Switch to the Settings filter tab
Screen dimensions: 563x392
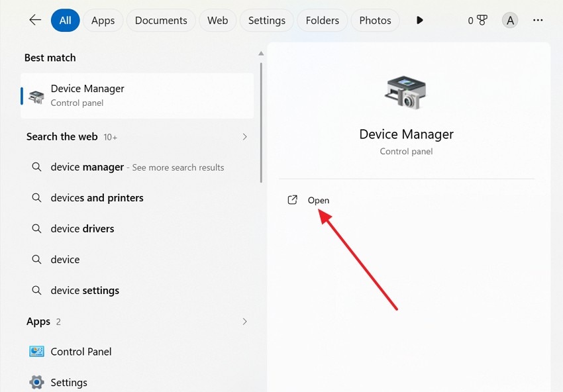click(x=266, y=21)
